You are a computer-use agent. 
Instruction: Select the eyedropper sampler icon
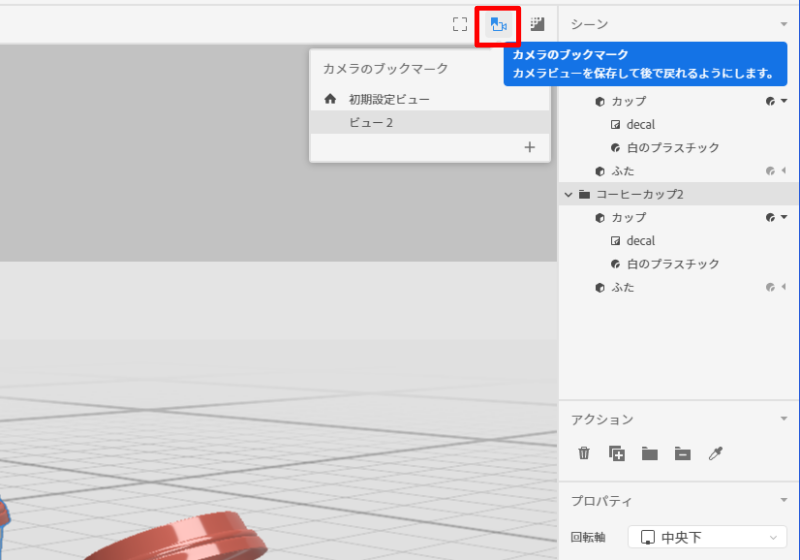point(715,454)
